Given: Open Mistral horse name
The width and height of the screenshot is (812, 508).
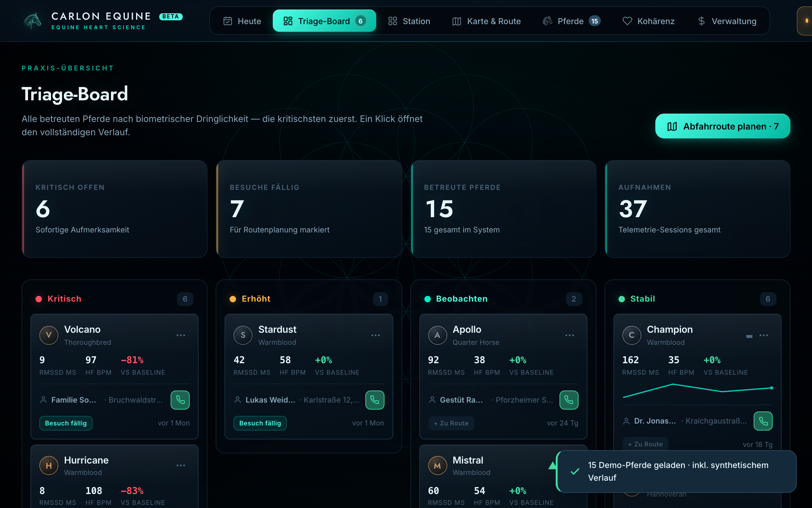Looking at the screenshot, I should coord(468,460).
